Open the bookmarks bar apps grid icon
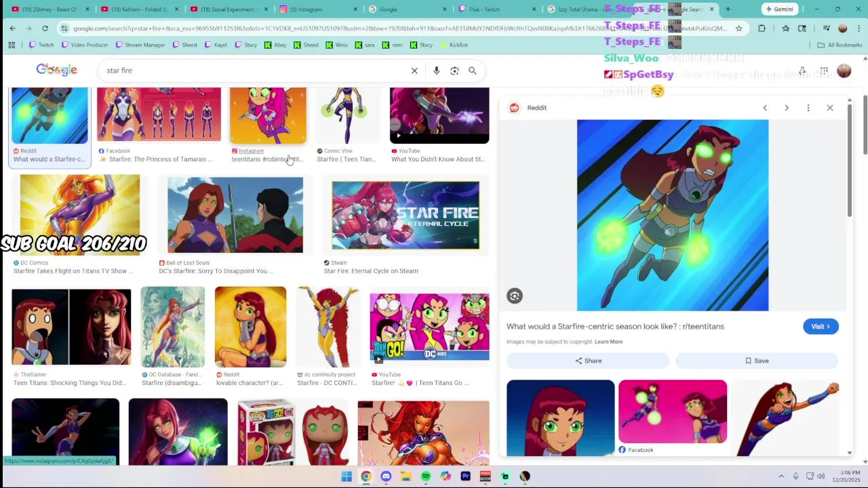This screenshot has height=488, width=868. tap(12, 45)
